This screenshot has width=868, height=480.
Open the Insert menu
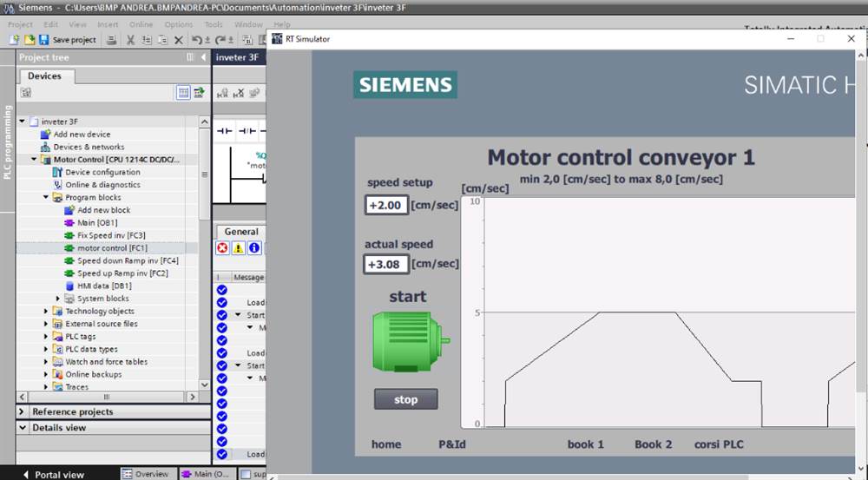click(x=108, y=24)
